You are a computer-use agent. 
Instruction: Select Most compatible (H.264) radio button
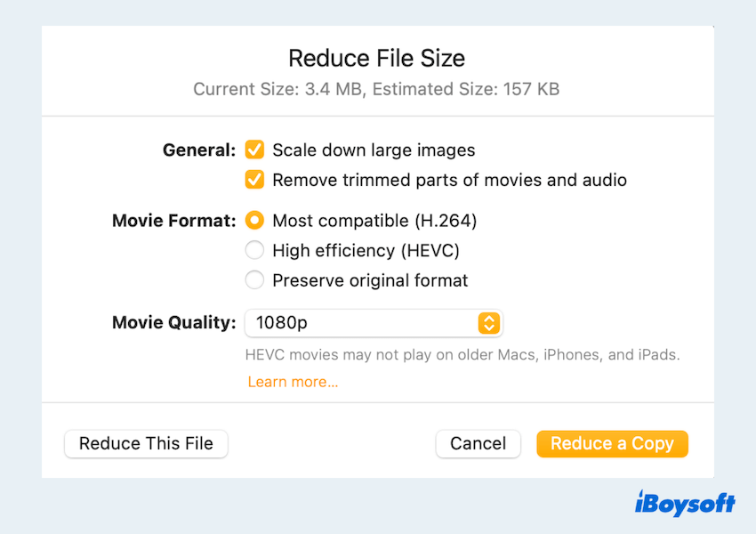tap(255, 220)
